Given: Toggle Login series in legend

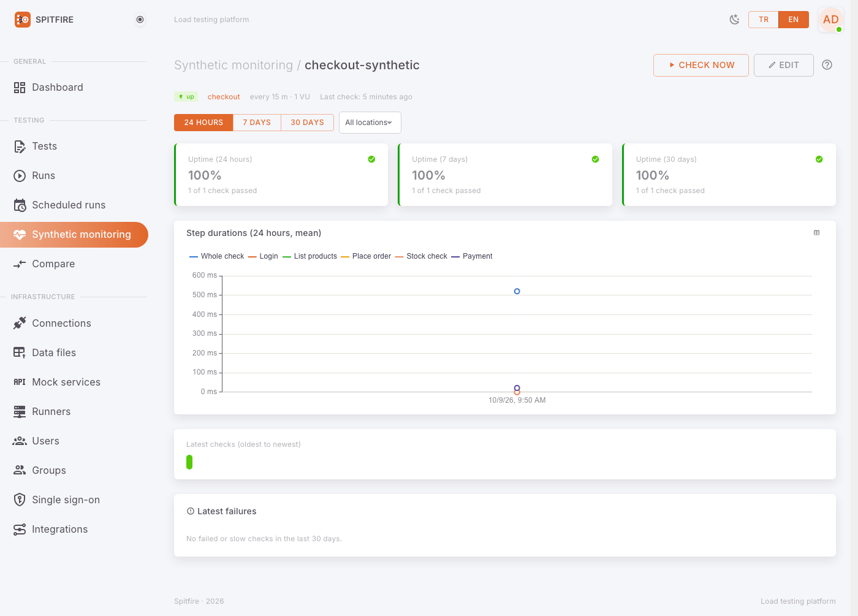Looking at the screenshot, I should coord(263,256).
